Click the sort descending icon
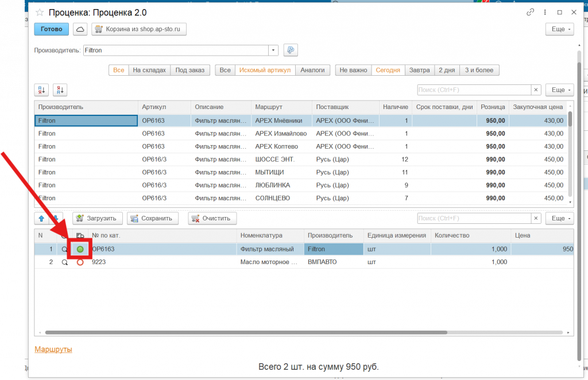 tap(60, 90)
